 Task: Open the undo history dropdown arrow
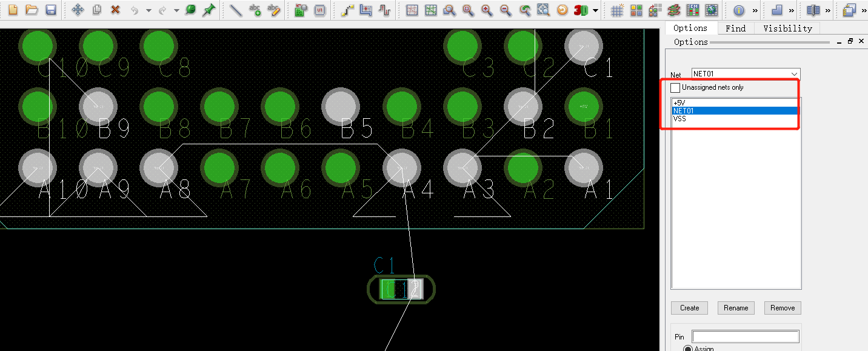(x=149, y=10)
